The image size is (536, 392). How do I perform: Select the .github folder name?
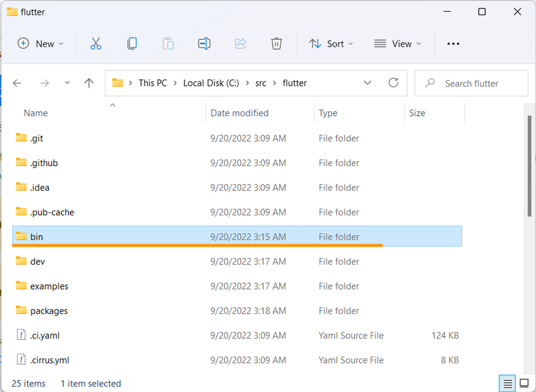44,163
